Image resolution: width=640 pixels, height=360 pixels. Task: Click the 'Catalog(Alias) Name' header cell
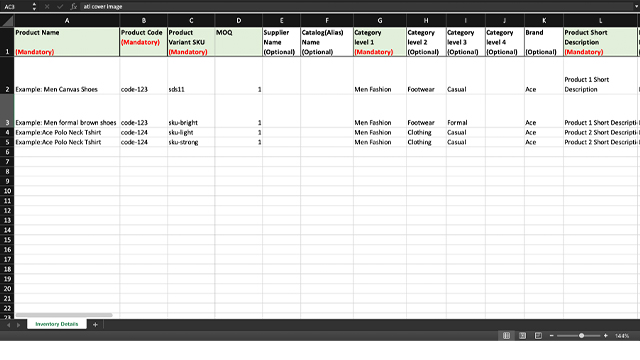[x=327, y=42]
